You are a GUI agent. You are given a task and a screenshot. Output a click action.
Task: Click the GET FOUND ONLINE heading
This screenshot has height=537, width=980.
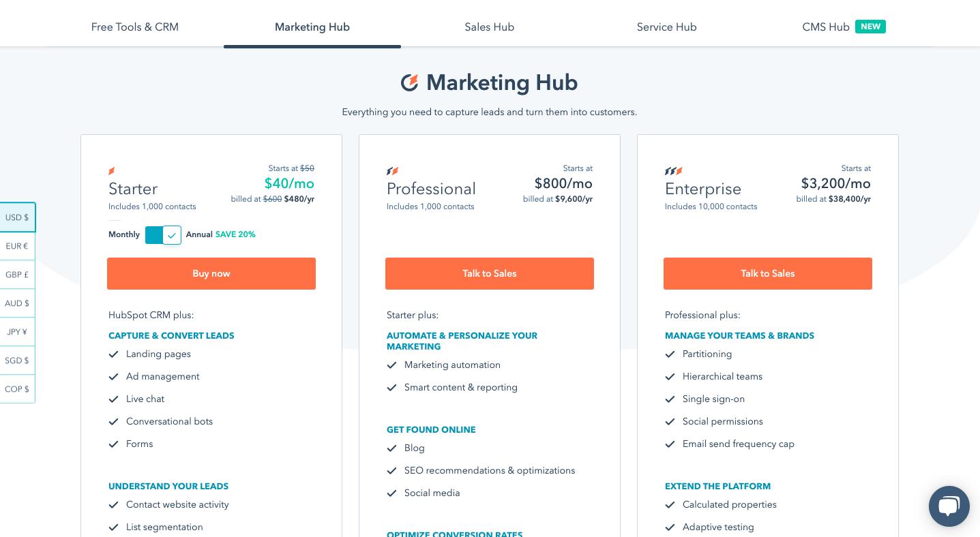pos(431,430)
